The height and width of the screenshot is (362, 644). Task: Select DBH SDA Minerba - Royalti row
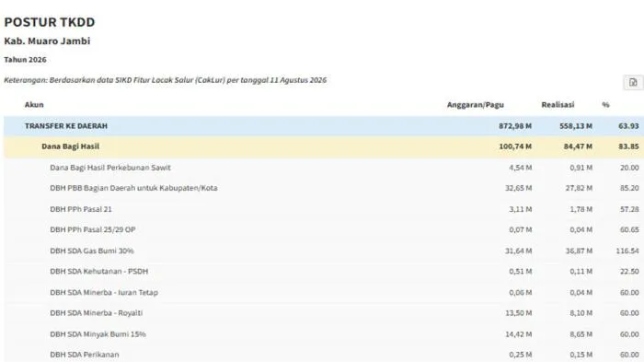coord(324,313)
